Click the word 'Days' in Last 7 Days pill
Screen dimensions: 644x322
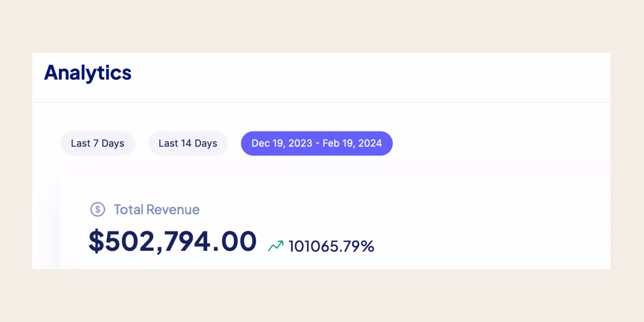(x=113, y=143)
